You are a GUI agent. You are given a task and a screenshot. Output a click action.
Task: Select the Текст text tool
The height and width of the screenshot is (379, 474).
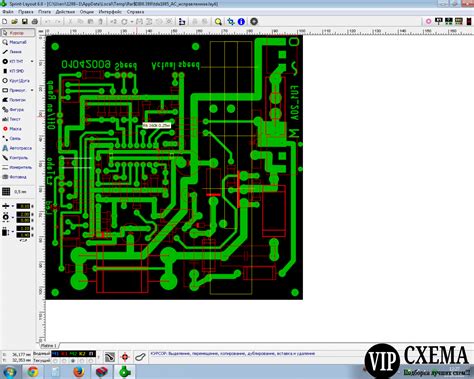click(x=17, y=119)
